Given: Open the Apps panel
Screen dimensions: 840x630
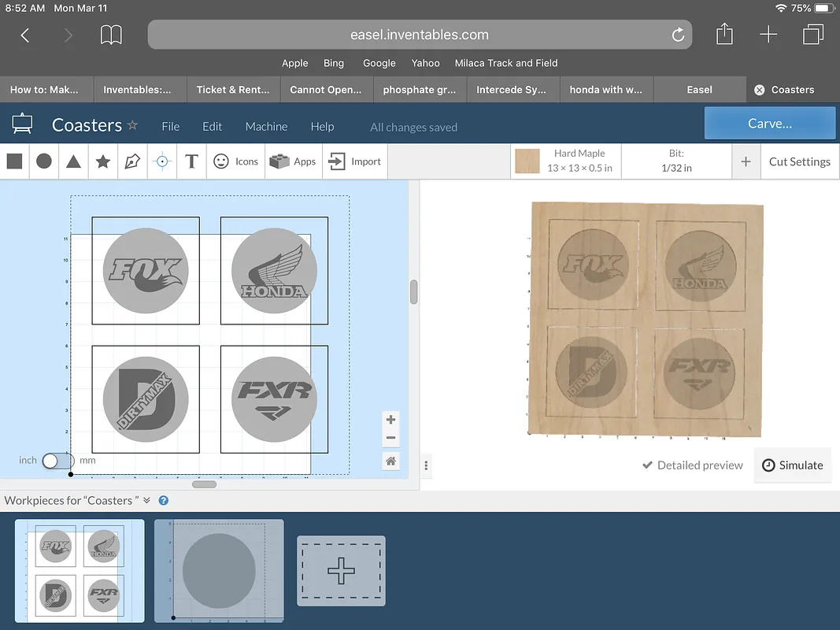Looking at the screenshot, I should coord(293,161).
